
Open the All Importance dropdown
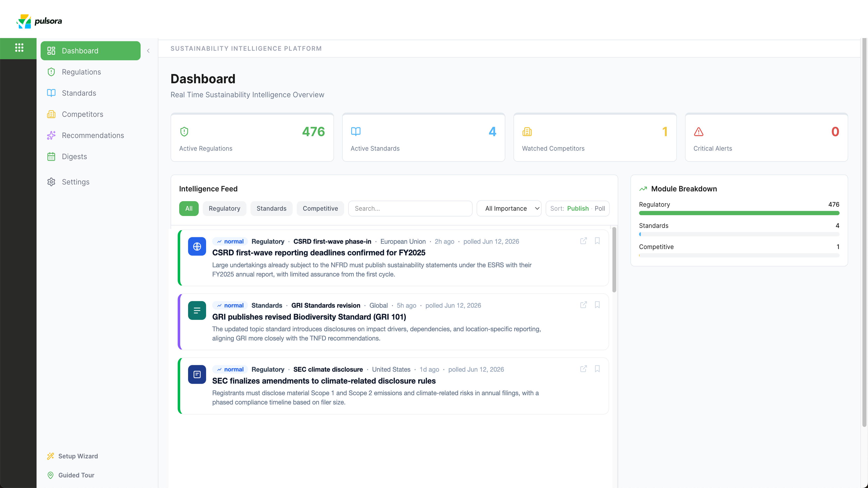coord(509,208)
